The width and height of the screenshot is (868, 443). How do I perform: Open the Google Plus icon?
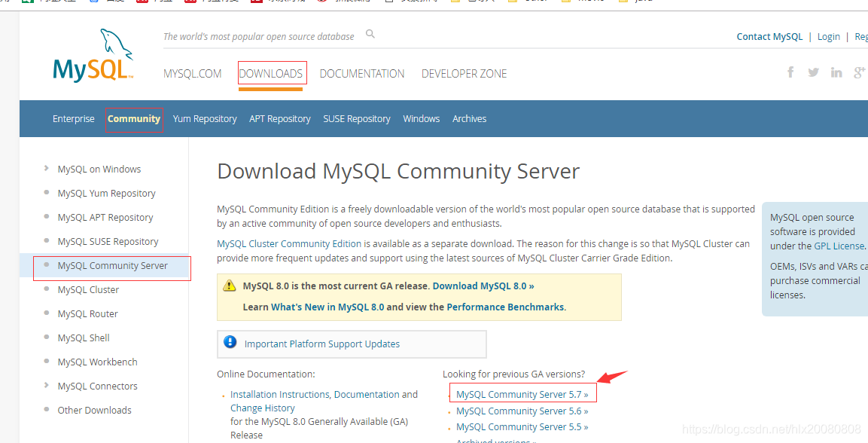pos(860,72)
